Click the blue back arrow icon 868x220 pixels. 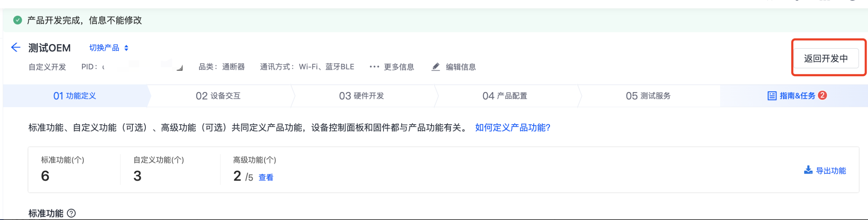tap(16, 47)
